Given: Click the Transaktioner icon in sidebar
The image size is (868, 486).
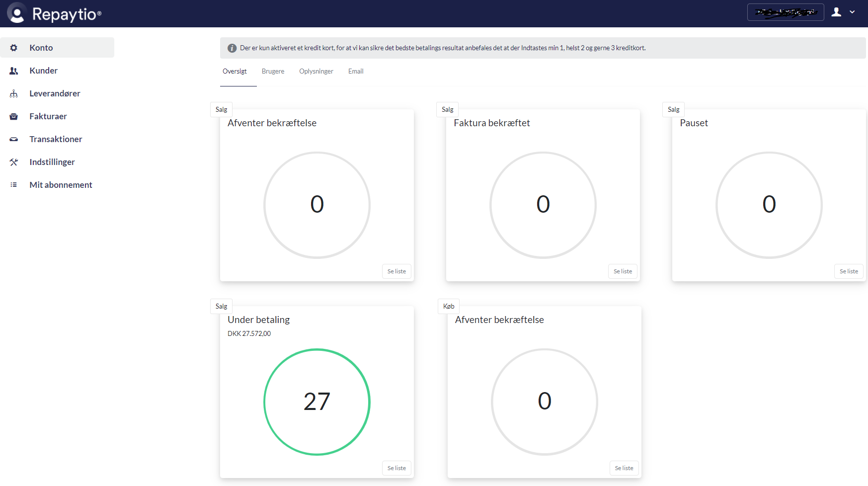Looking at the screenshot, I should click(14, 139).
